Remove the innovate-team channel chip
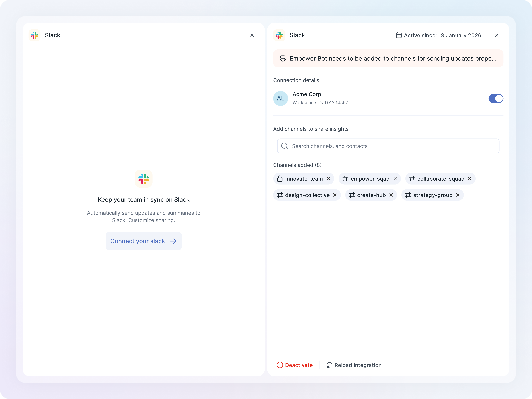The image size is (532, 399). [328, 179]
